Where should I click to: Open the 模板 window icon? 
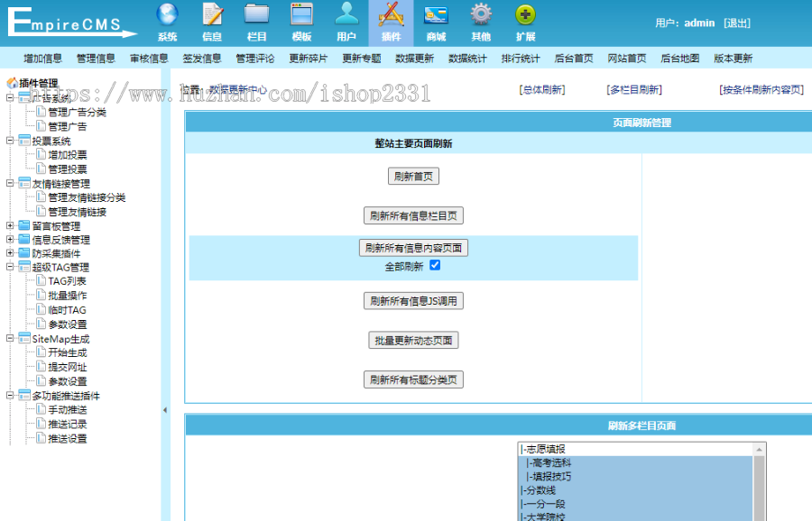(301, 15)
